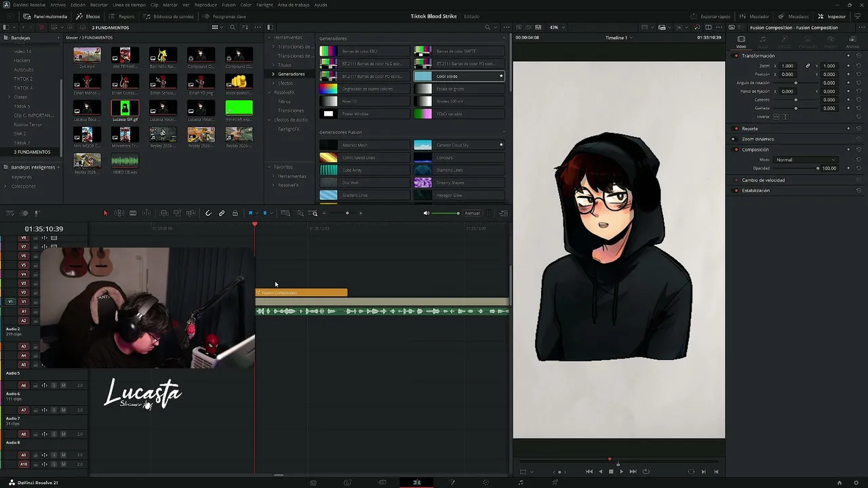The image size is (868, 488).
Task: Toggle clip linking chain icon
Action: pyautogui.click(x=222, y=213)
